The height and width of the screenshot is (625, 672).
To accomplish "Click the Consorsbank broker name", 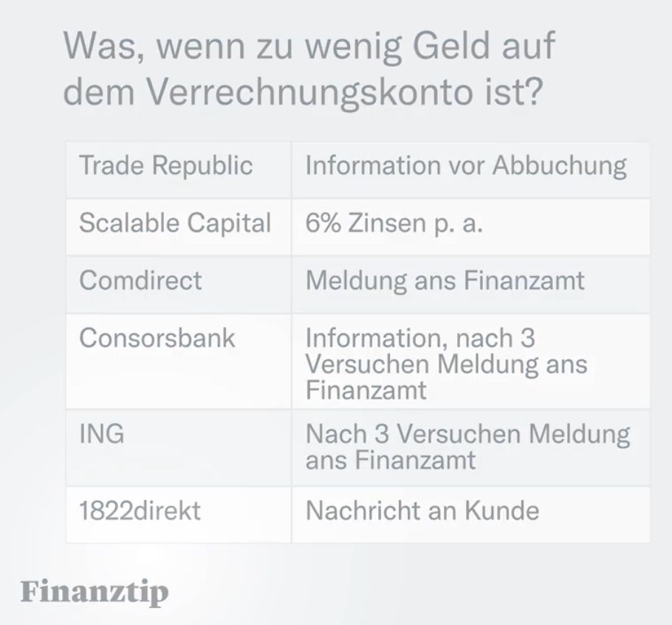I will click(x=157, y=338).
